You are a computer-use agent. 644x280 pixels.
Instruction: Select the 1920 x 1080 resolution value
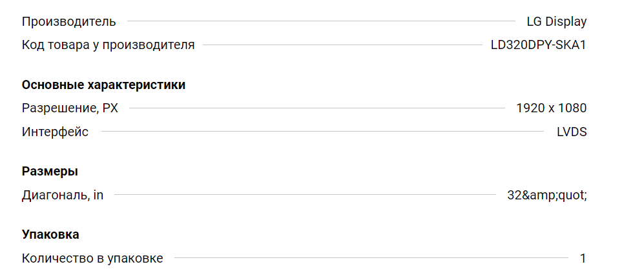tap(552, 108)
